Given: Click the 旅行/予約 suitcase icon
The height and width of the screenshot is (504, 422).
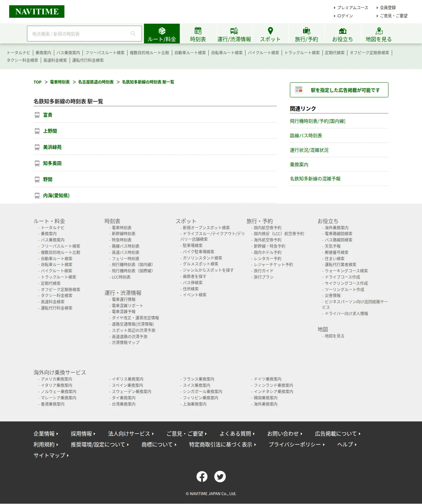Looking at the screenshot, I should click(306, 31).
